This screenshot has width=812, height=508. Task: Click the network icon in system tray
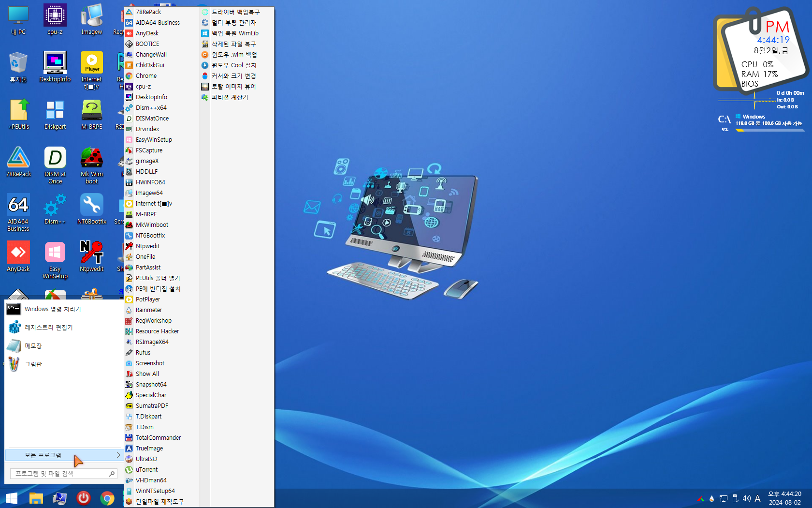pyautogui.click(x=724, y=498)
